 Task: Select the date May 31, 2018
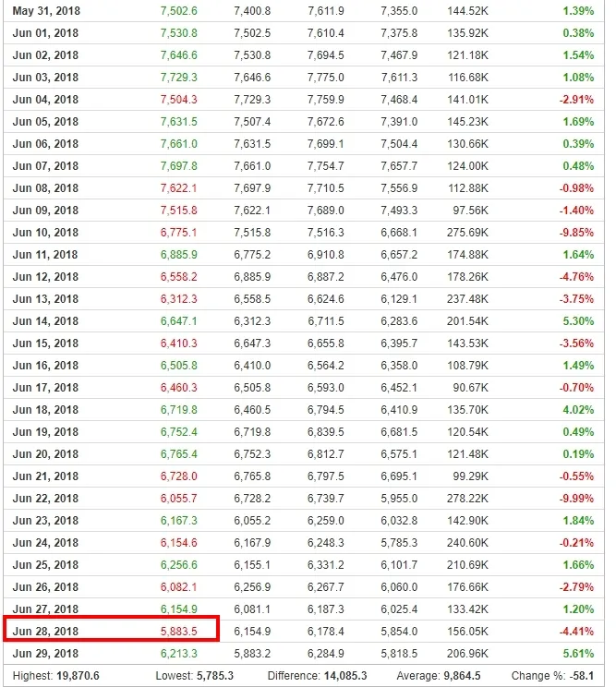[46, 11]
